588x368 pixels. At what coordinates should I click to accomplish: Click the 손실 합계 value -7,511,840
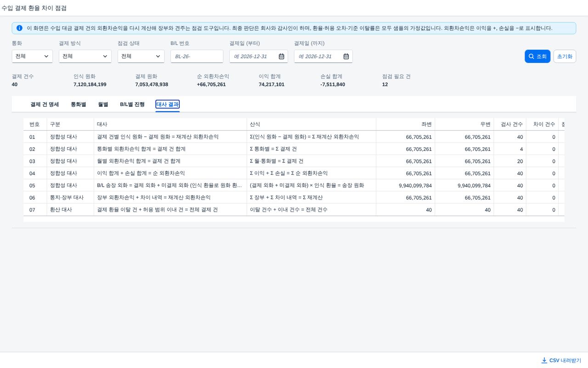tap(333, 85)
